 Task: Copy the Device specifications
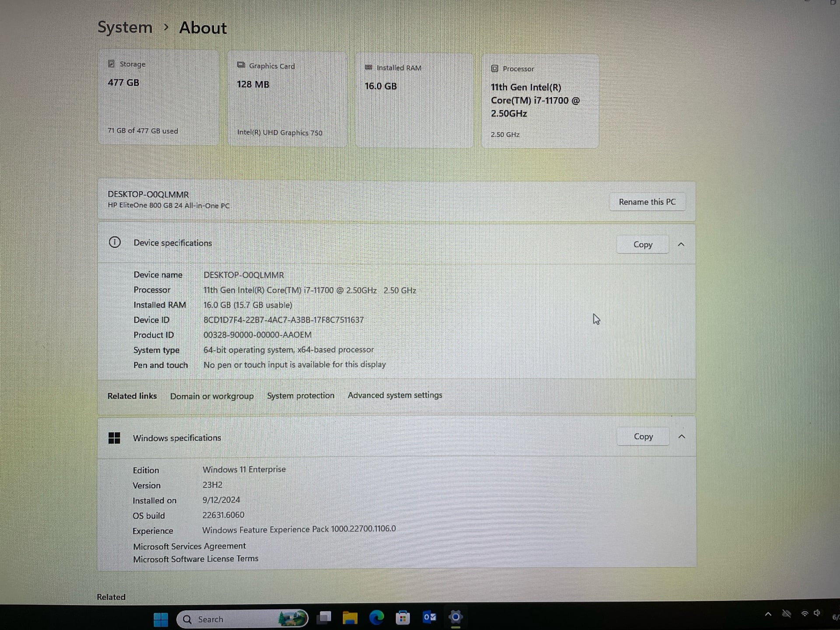pyautogui.click(x=643, y=245)
